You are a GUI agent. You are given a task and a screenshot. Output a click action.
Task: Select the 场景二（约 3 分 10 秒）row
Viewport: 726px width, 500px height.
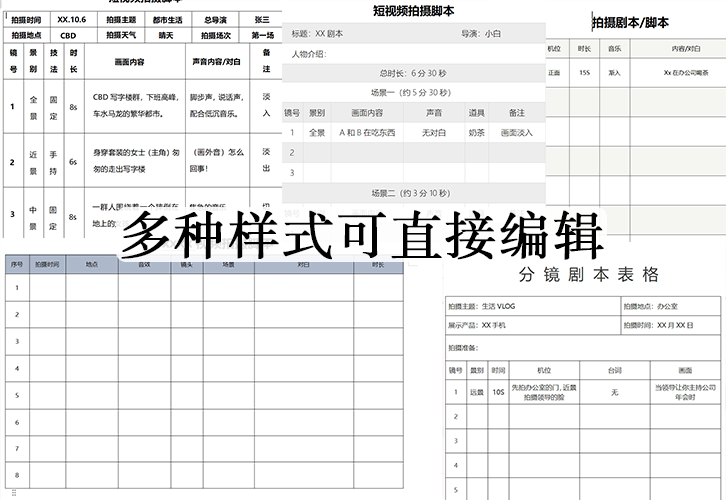click(414, 191)
